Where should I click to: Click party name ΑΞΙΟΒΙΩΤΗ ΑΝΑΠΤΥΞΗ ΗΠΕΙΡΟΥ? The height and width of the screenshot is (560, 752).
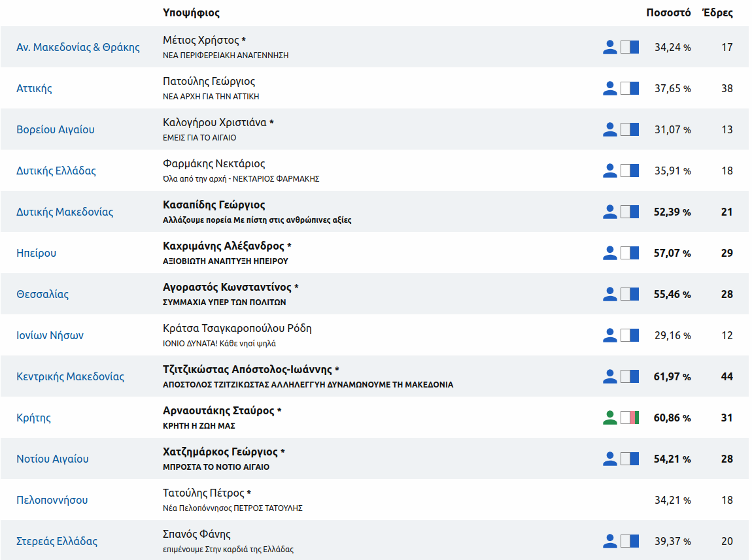coord(226,261)
